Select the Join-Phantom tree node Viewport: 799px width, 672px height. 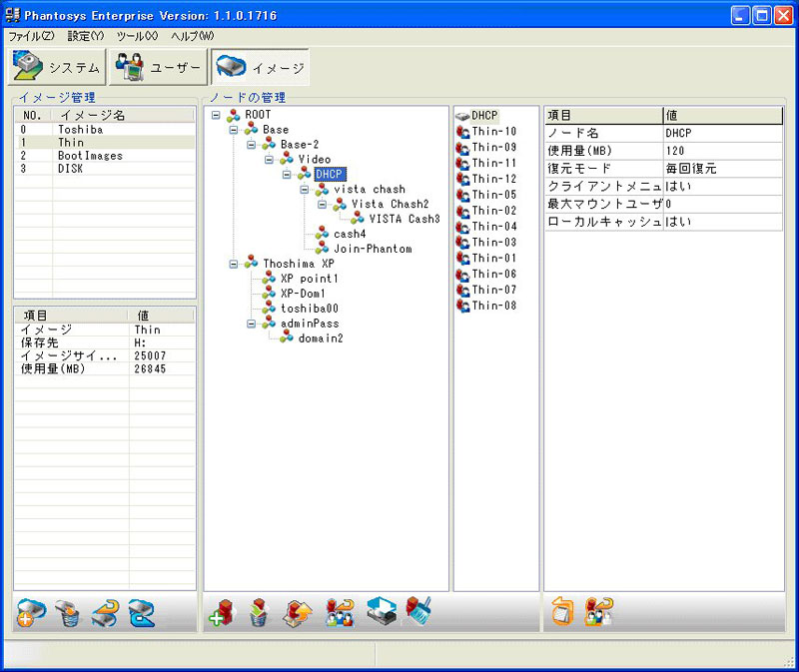click(x=373, y=249)
